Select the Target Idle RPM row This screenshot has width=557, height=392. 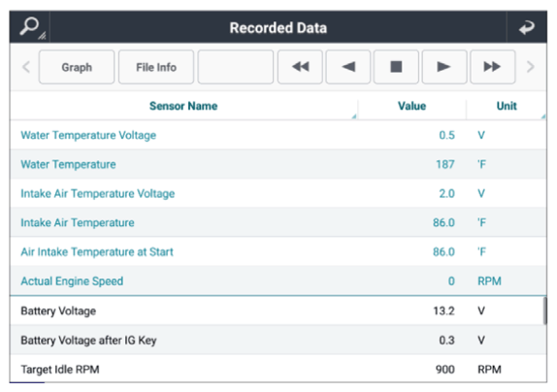click(x=278, y=369)
